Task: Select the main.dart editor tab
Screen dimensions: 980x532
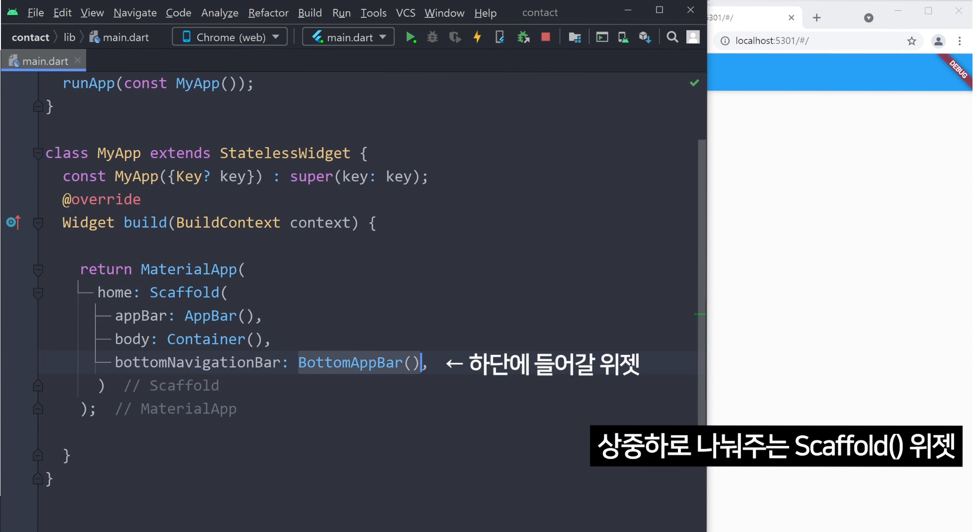Action: 44,61
